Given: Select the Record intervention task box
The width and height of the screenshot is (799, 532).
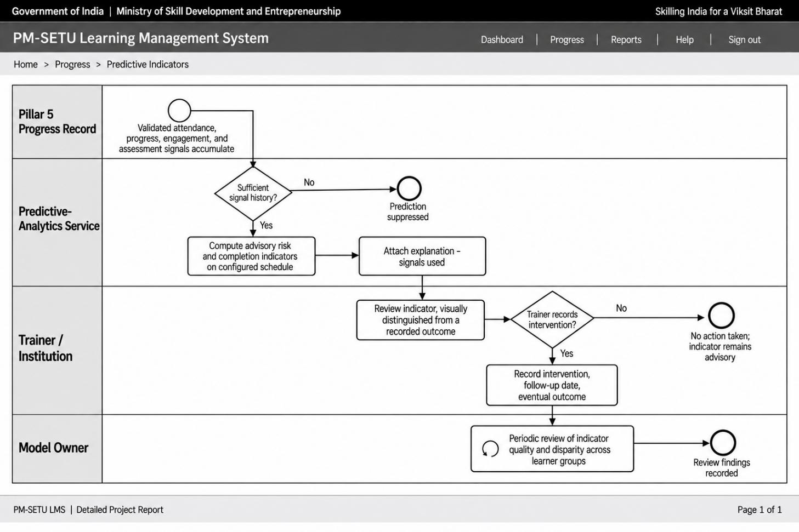Looking at the screenshot, I should pyautogui.click(x=552, y=385).
